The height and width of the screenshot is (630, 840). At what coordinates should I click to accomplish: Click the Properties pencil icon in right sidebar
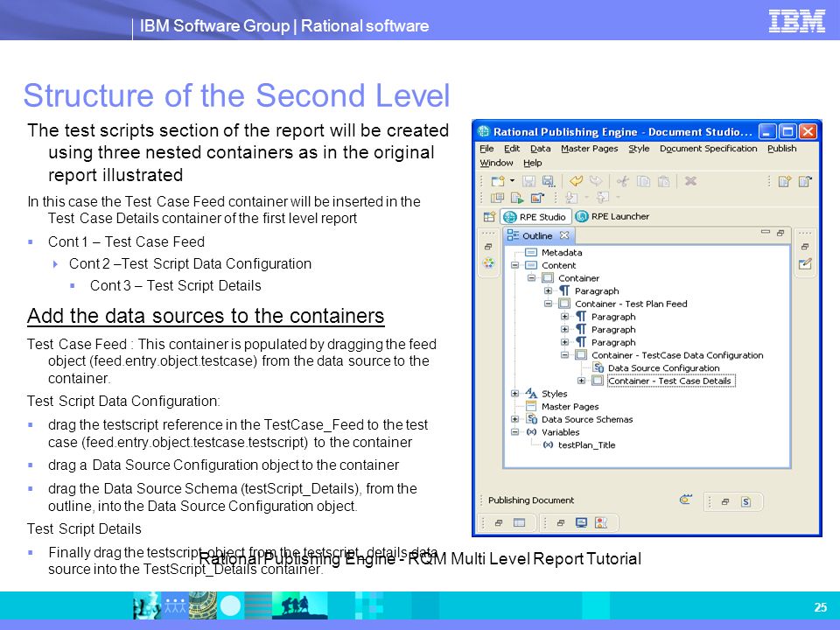click(805, 263)
